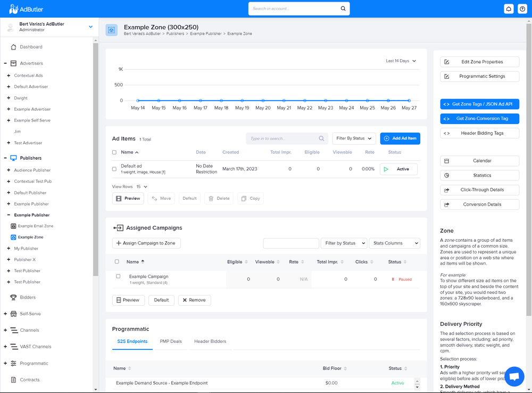Open Bidders in the sidebar
The height and width of the screenshot is (393, 532).
coord(28,297)
